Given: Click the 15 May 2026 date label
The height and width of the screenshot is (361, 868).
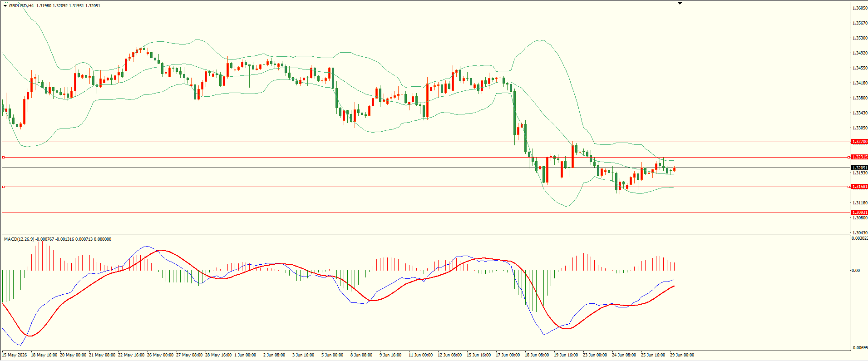Looking at the screenshot, I should pyautogui.click(x=15, y=355).
